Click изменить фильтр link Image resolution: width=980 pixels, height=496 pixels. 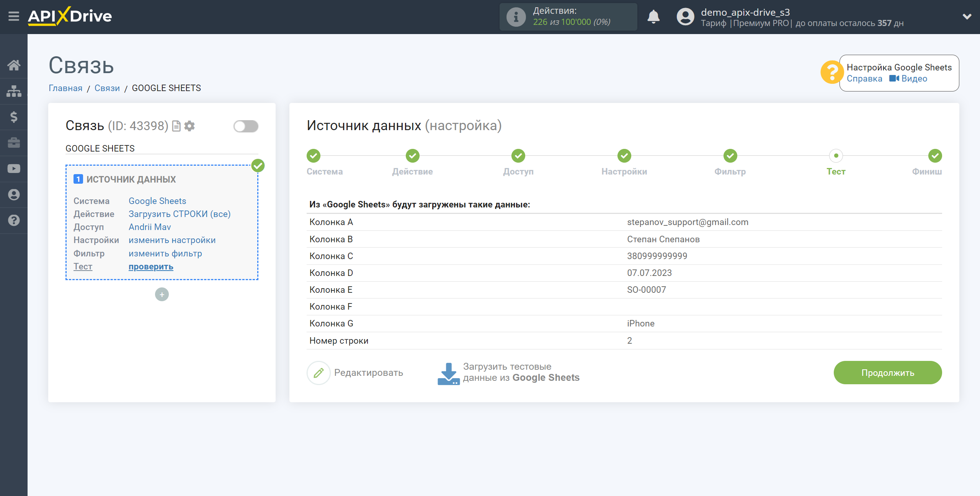(x=165, y=253)
